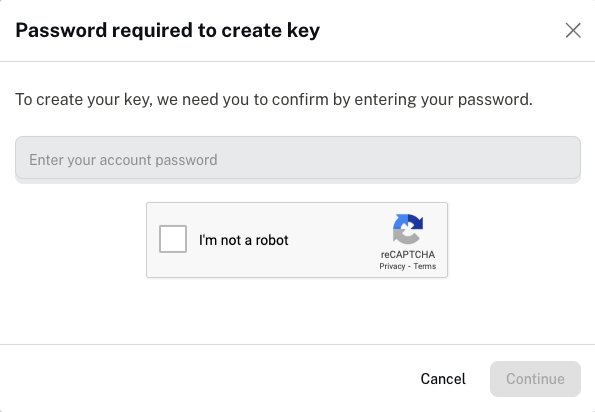Click the gray arrow of the reCAPTCHA logo

pyautogui.click(x=405, y=237)
